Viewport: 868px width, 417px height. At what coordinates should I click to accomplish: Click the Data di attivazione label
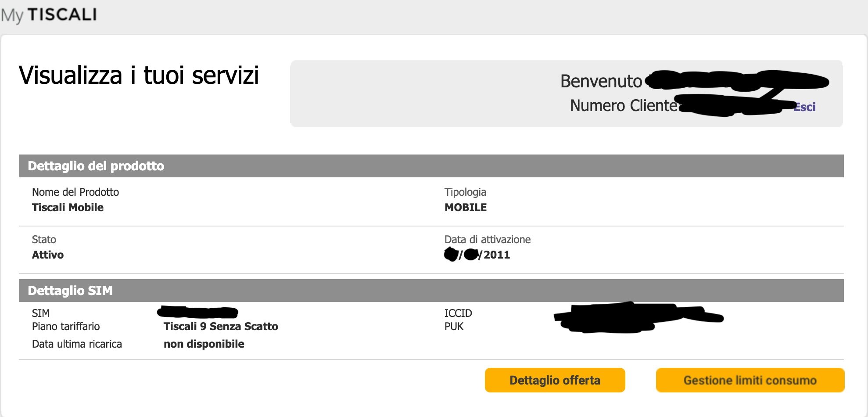[488, 240]
